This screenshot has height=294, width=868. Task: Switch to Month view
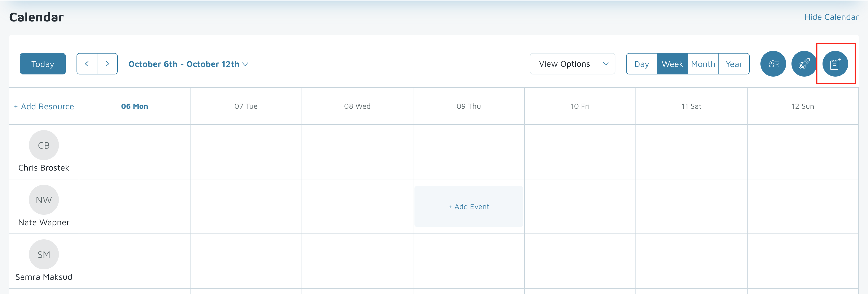pos(703,64)
